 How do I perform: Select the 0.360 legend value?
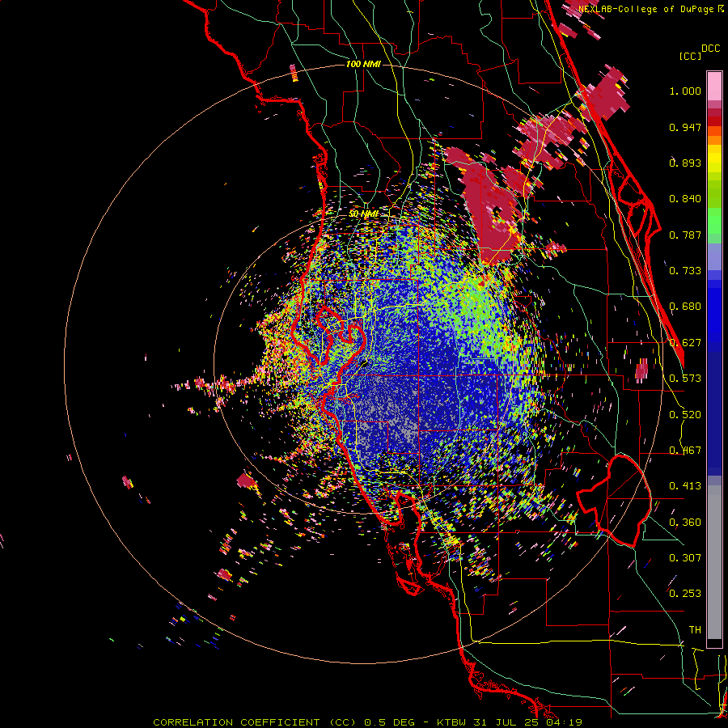pos(685,523)
